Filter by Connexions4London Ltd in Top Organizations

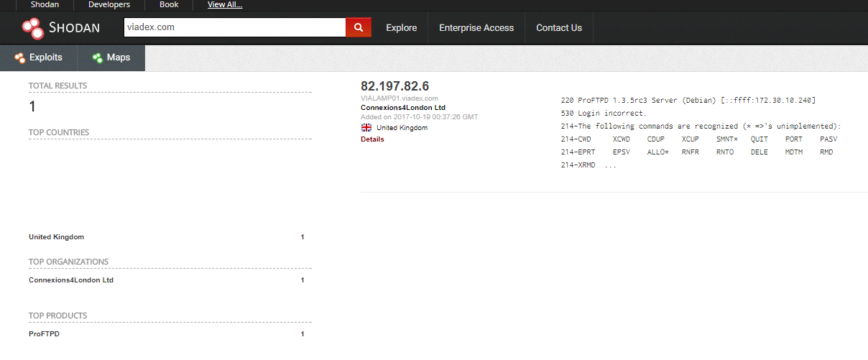pos(71,280)
